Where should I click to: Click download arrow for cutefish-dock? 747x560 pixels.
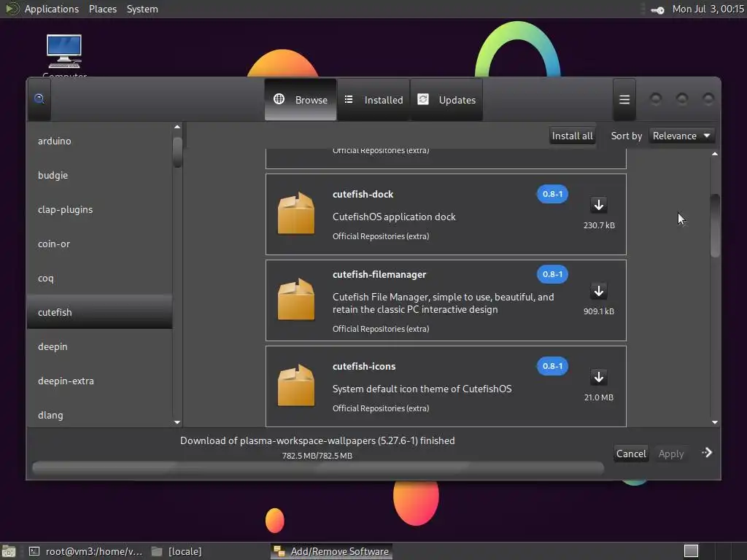pos(599,205)
